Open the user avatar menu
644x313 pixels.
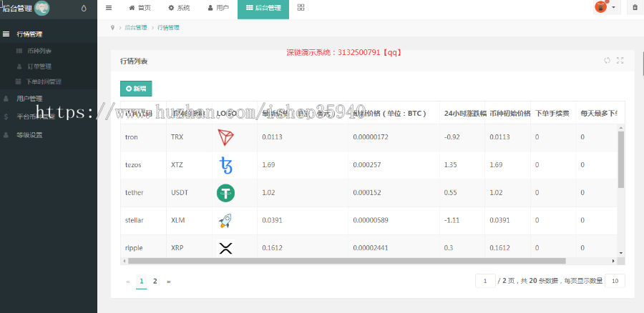(x=606, y=7)
